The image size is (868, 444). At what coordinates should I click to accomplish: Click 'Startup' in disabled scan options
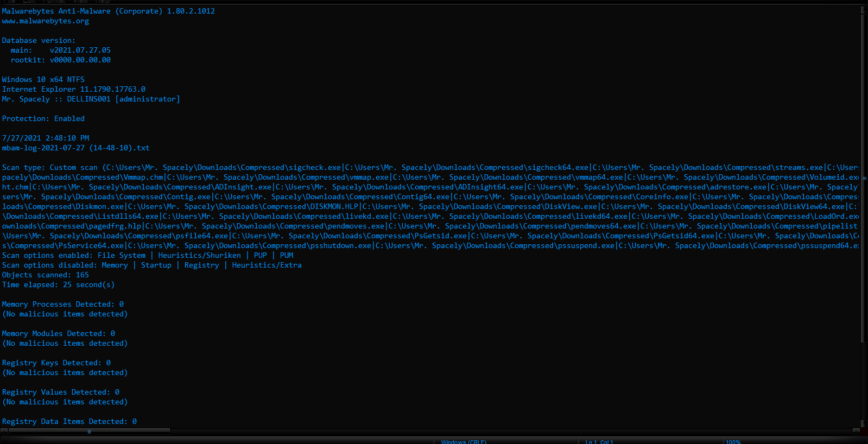click(156, 265)
